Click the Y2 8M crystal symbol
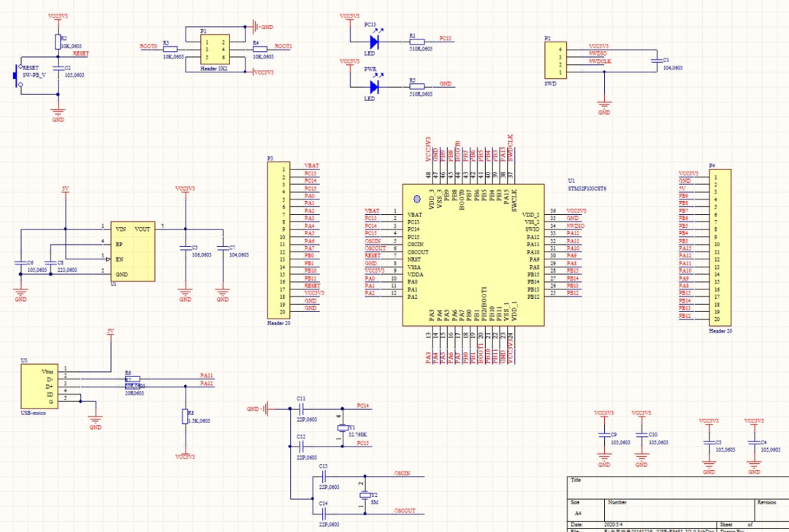Image resolution: width=789 pixels, height=532 pixels. click(364, 495)
